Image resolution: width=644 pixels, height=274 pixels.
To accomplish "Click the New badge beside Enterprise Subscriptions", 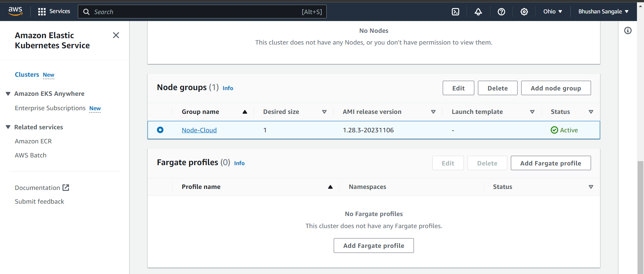I will click(x=95, y=109).
